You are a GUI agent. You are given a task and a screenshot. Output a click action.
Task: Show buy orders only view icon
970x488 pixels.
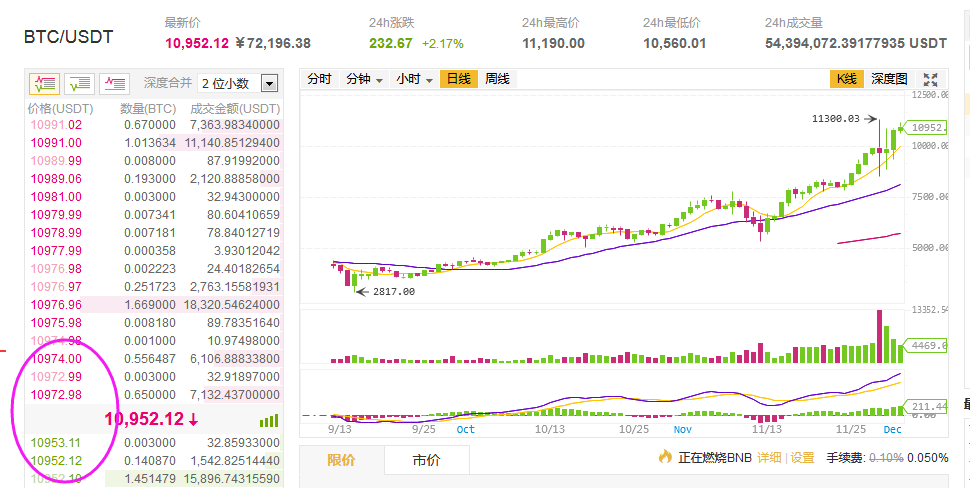(x=79, y=83)
